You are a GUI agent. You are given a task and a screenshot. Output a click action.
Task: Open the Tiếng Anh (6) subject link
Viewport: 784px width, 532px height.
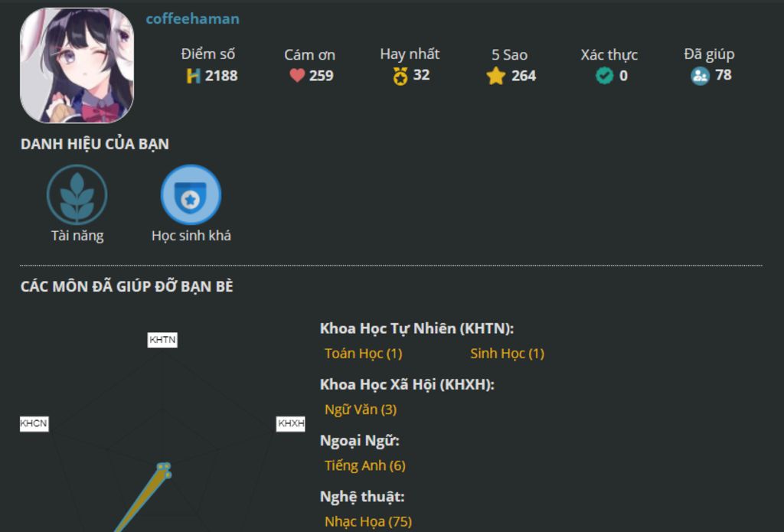pyautogui.click(x=364, y=465)
